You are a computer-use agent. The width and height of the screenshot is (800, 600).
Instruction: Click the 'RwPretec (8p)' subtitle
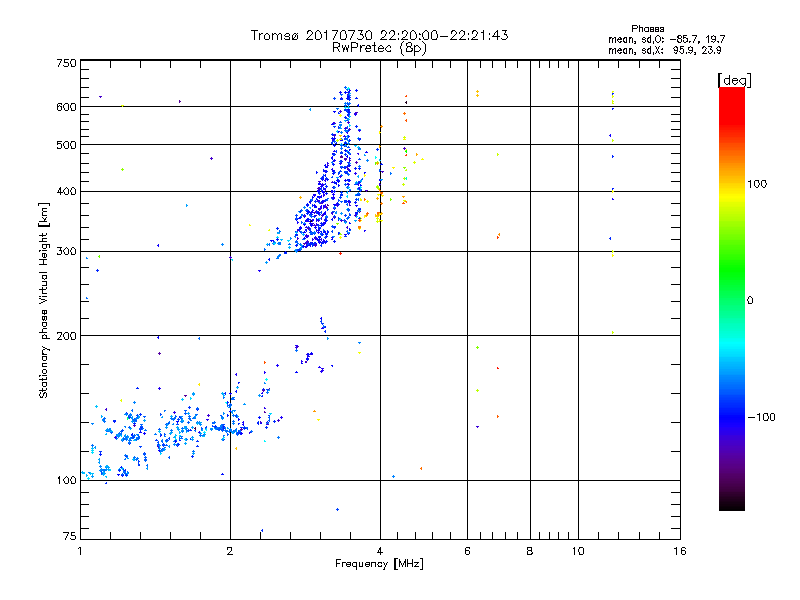tap(379, 48)
